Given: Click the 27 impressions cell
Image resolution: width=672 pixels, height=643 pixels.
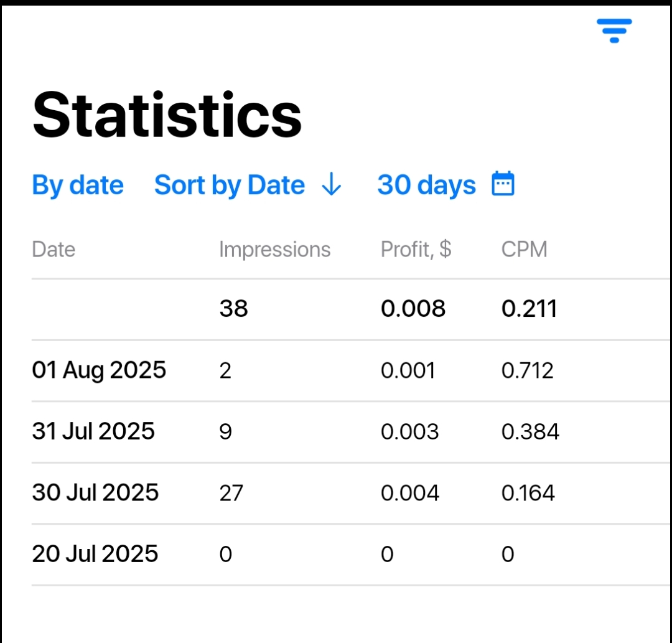Looking at the screenshot, I should [231, 493].
